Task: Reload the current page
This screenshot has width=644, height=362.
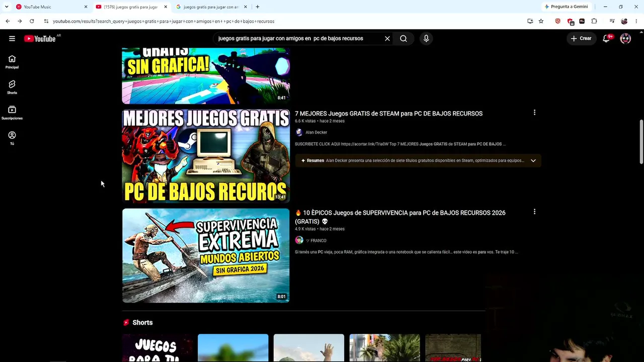Action: click(x=32, y=21)
